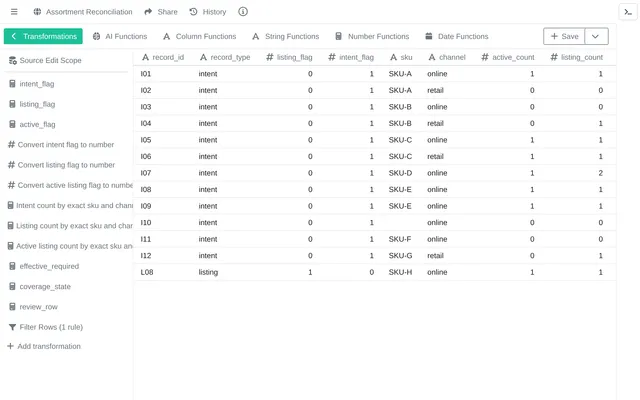Select the review_row step label
The height and width of the screenshot is (400, 640).
coord(38,307)
